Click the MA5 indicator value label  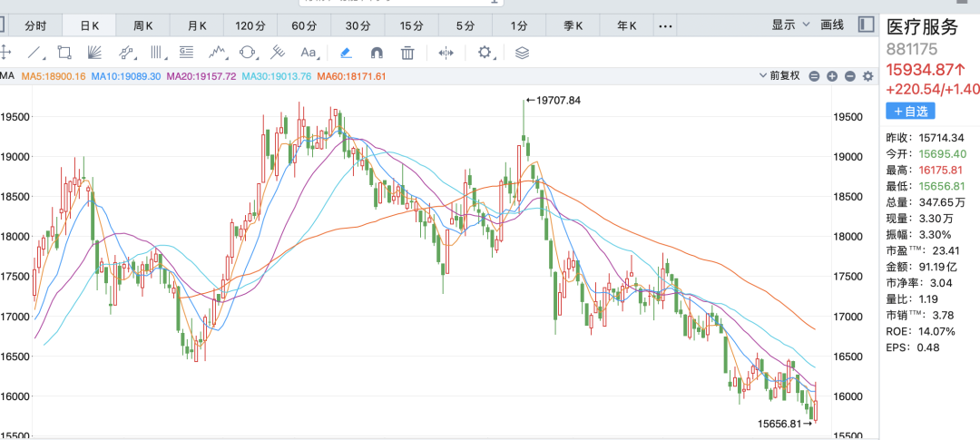pyautogui.click(x=54, y=76)
